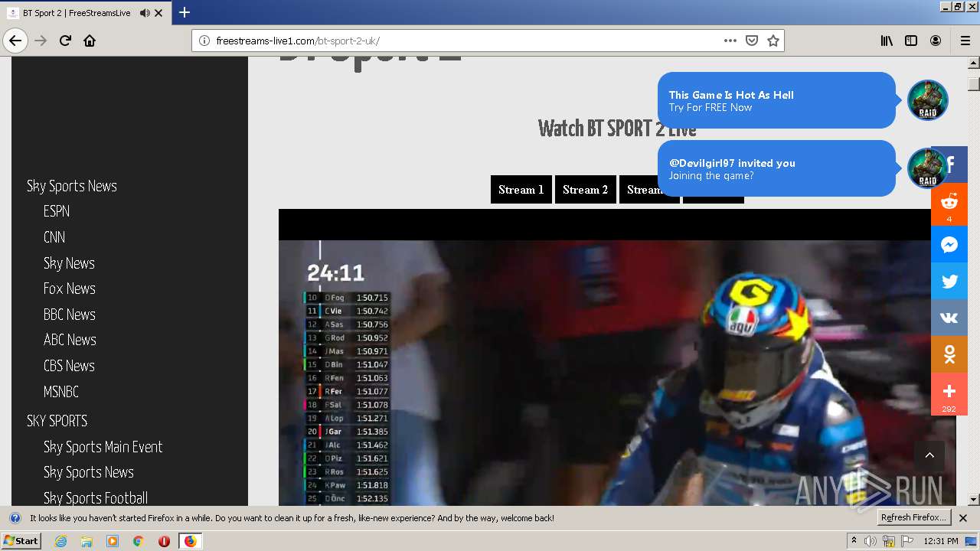Open the MSNBC channel link
The width and height of the screenshot is (980, 551).
pyautogui.click(x=61, y=392)
